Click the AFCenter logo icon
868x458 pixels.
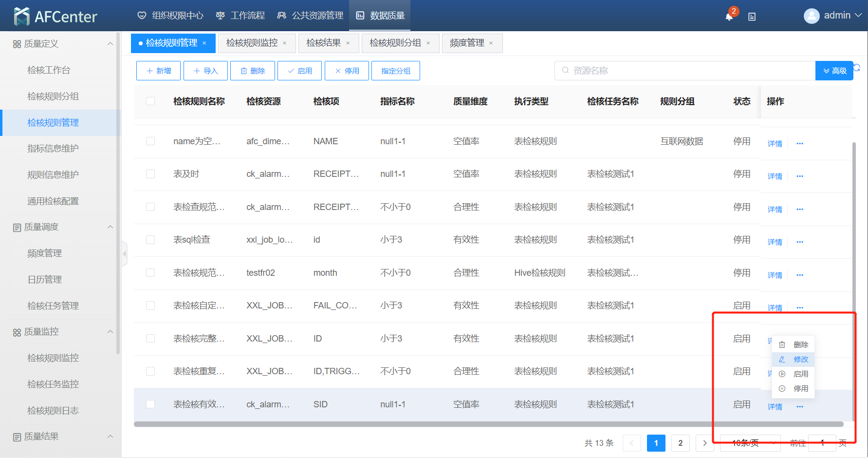point(21,17)
